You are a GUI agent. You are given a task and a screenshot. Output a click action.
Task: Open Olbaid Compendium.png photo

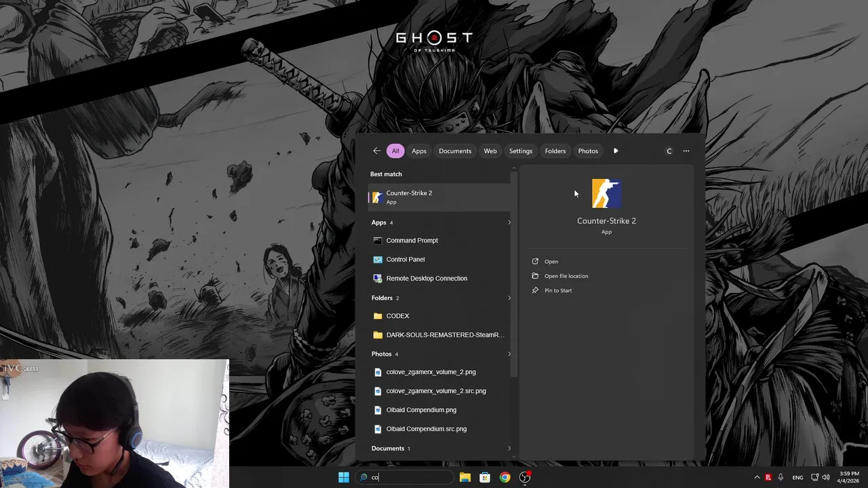click(439, 410)
